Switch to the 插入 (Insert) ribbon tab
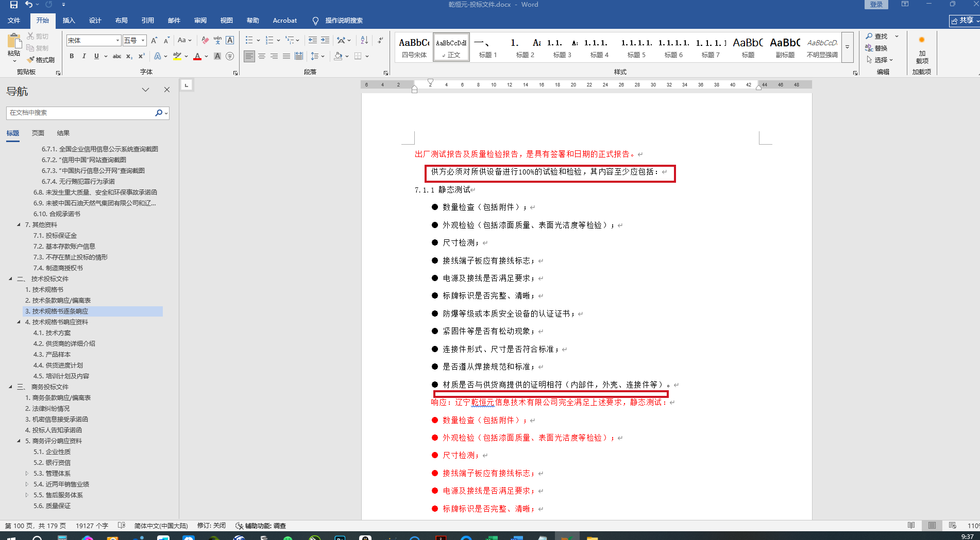 [x=69, y=21]
